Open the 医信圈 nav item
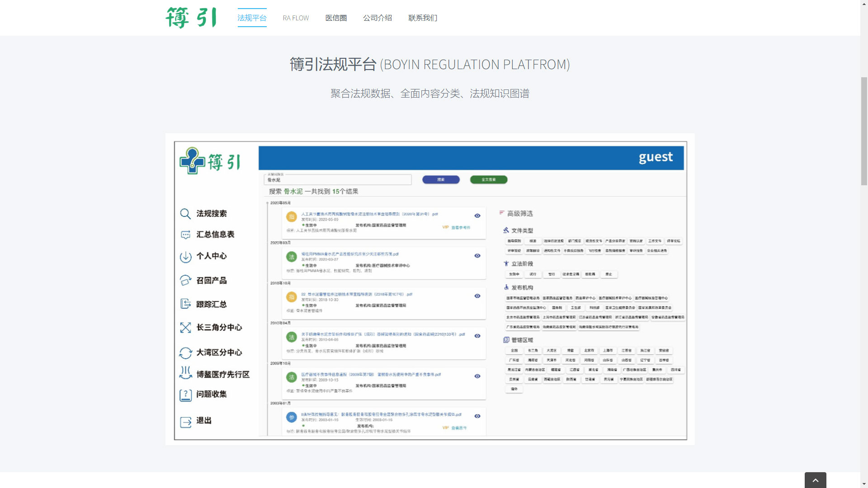The image size is (868, 488). 336,18
